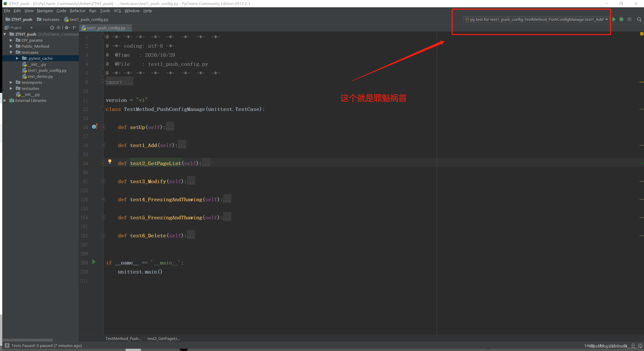
Task: Open the Navigate menu
Action: 45,11
